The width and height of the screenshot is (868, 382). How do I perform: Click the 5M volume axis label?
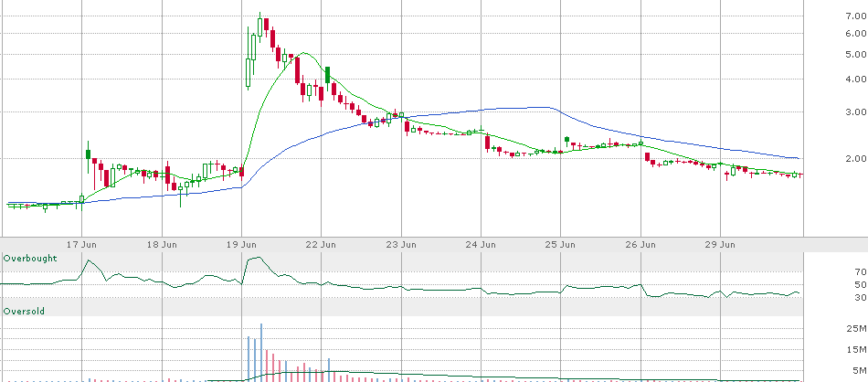tap(859, 370)
